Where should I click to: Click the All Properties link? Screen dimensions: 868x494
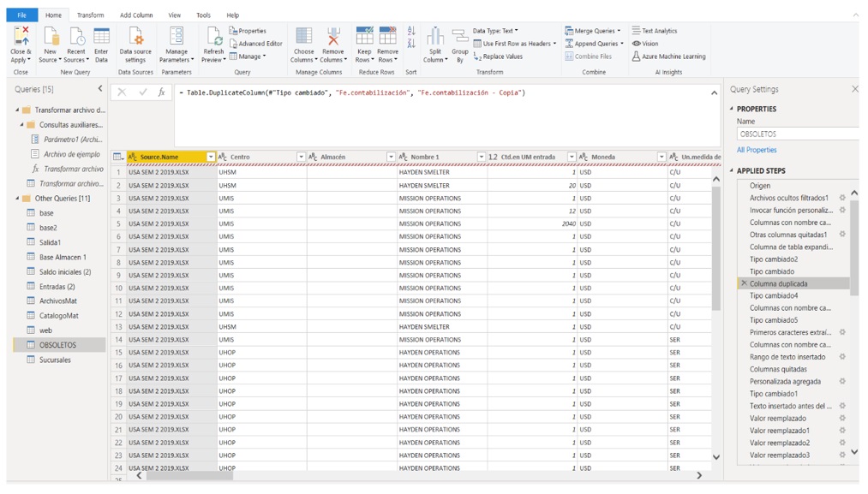[x=757, y=150]
